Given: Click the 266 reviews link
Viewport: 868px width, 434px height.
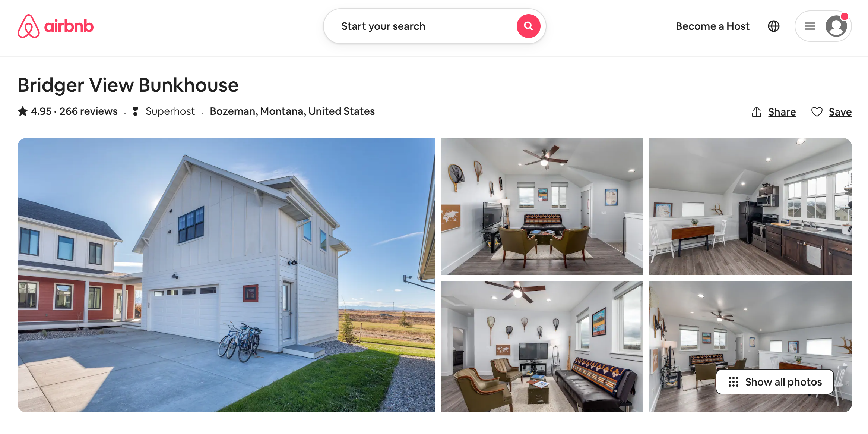Looking at the screenshot, I should coord(89,111).
